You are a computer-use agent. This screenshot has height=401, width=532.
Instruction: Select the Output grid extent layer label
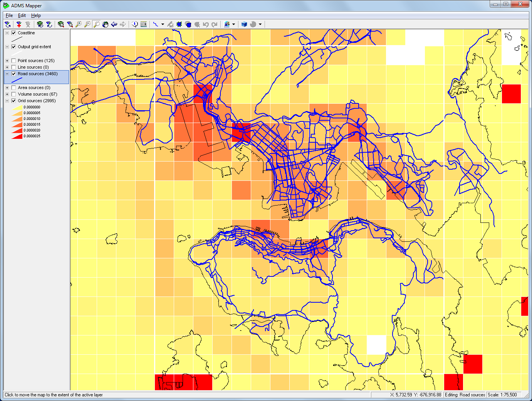click(x=34, y=47)
